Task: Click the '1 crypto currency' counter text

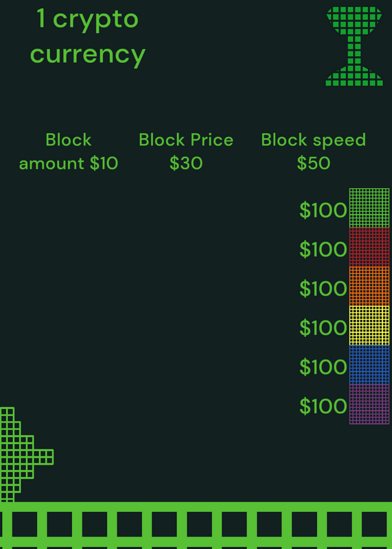Action: click(88, 37)
